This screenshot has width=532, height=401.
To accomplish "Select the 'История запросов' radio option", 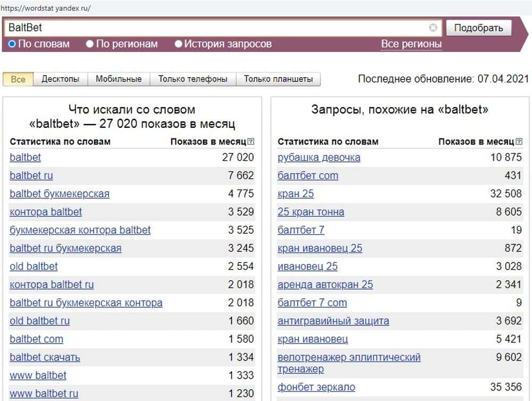I will click(178, 44).
